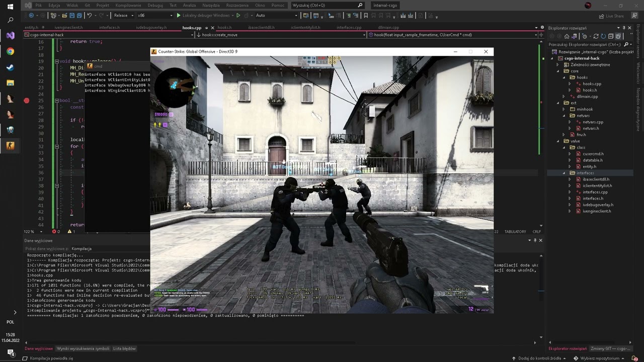The width and height of the screenshot is (644, 362).
Task: Open the Eksplorator serwera side tab
Action: point(638,41)
